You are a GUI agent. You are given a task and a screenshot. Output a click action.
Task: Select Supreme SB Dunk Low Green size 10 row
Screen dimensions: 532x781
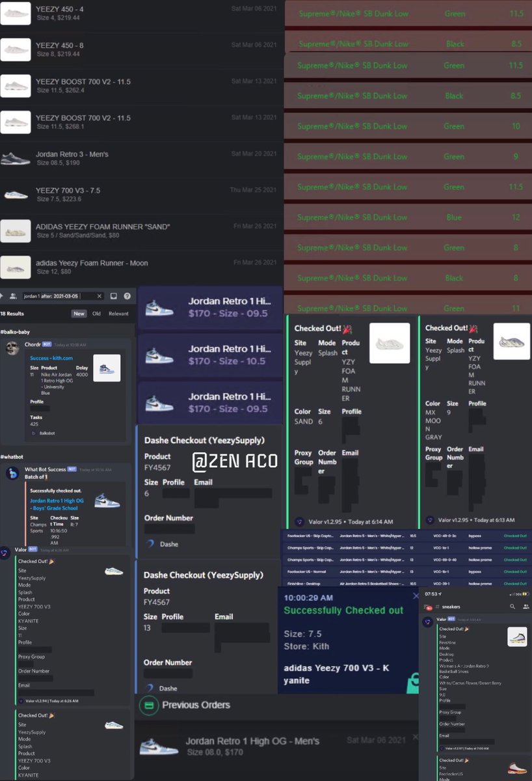pyautogui.click(x=408, y=126)
